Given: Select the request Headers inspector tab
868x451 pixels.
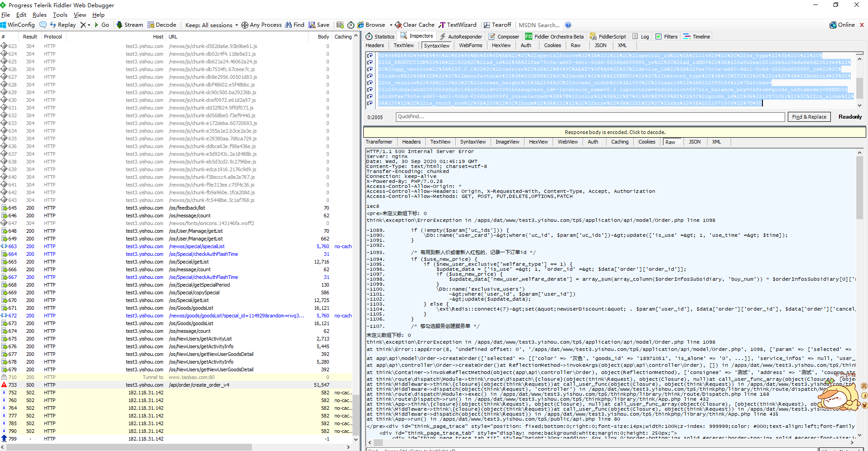Looking at the screenshot, I should 375,45.
